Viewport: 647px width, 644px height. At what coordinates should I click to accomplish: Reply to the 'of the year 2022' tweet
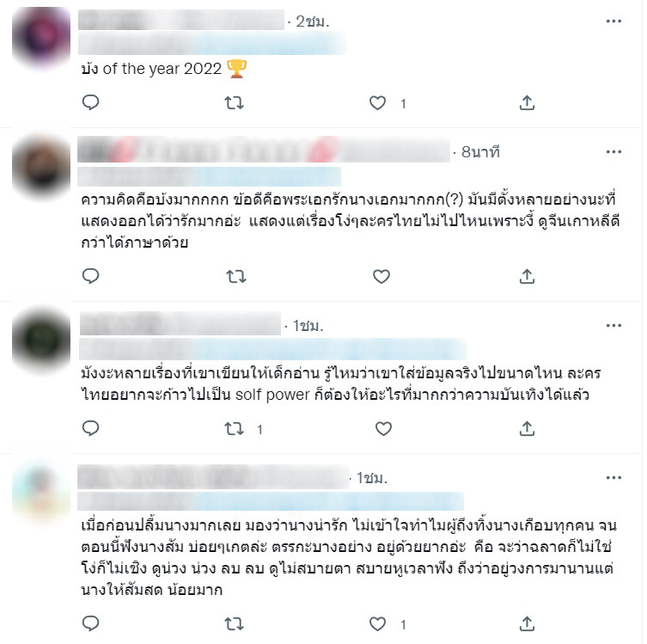click(90, 102)
